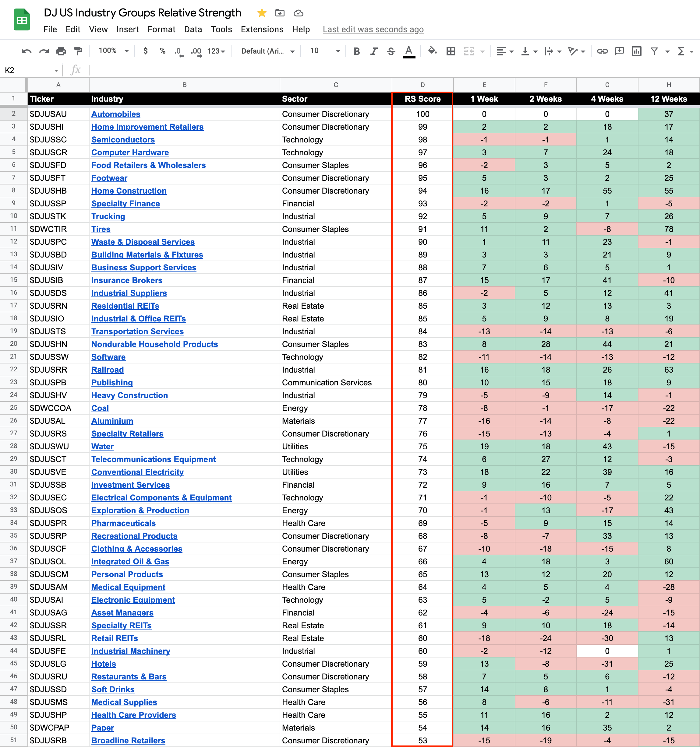Open the Semiconductors industry link

coord(123,140)
